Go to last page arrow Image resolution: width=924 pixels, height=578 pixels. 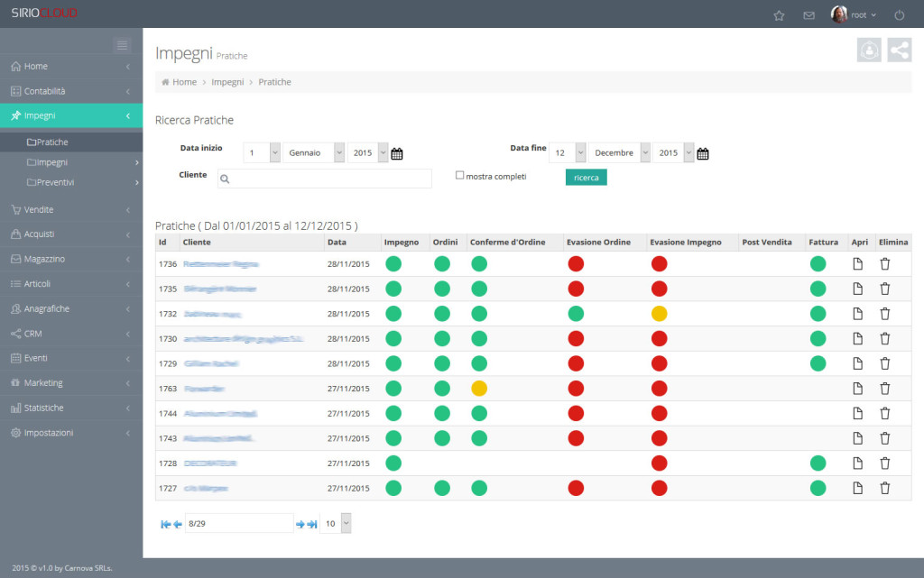pos(311,524)
